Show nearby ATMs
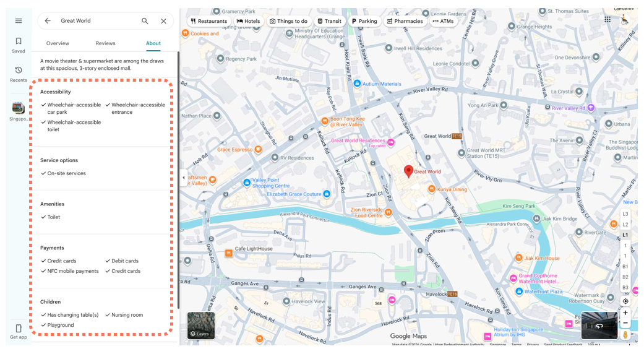This screenshot has height=354, width=644. [x=443, y=21]
